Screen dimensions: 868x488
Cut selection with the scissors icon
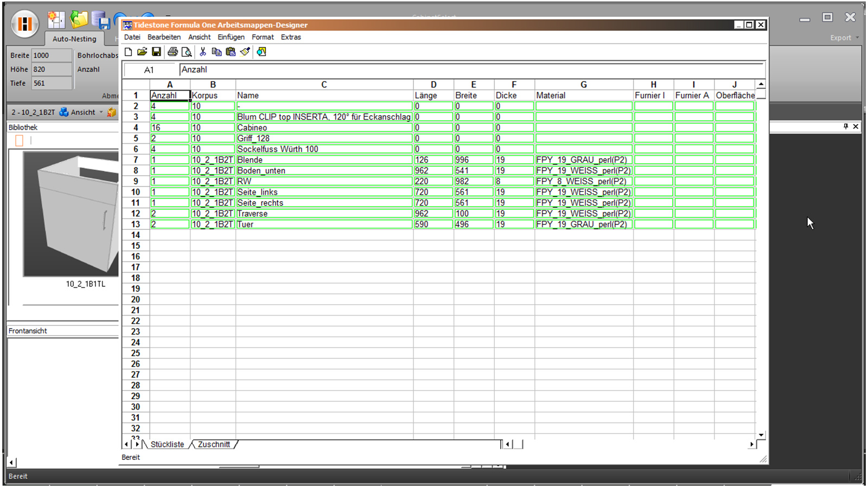[203, 52]
